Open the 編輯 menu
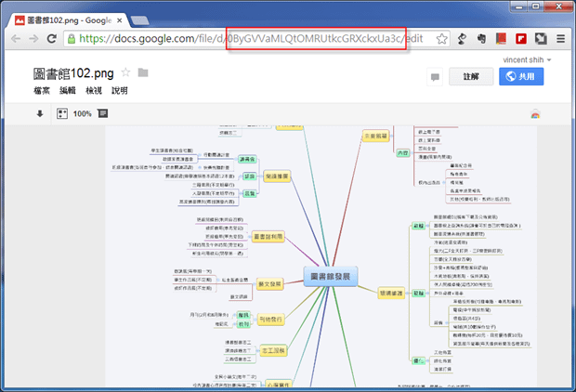Image resolution: width=576 pixels, height=392 pixels. [x=68, y=90]
